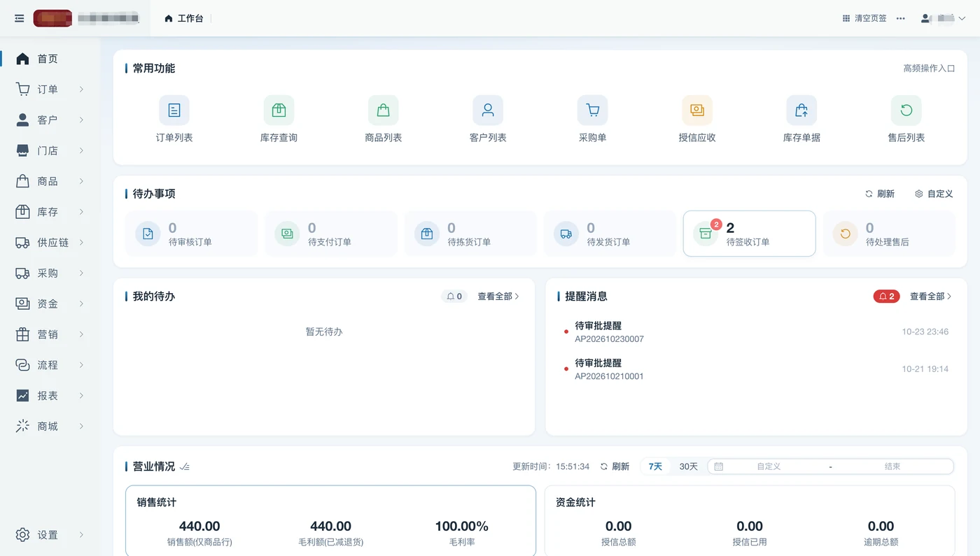This screenshot has width=980, height=556.
Task: Expand the 供应链 sidebar menu
Action: (x=50, y=243)
